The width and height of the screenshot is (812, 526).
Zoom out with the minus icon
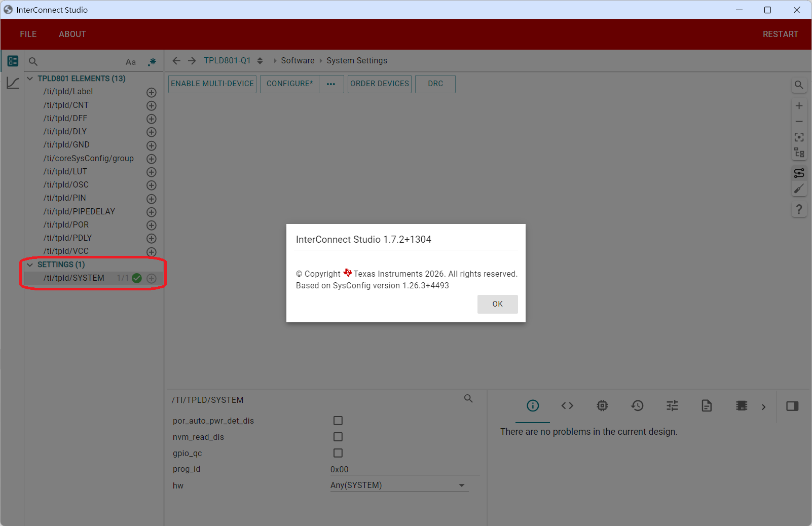click(799, 122)
